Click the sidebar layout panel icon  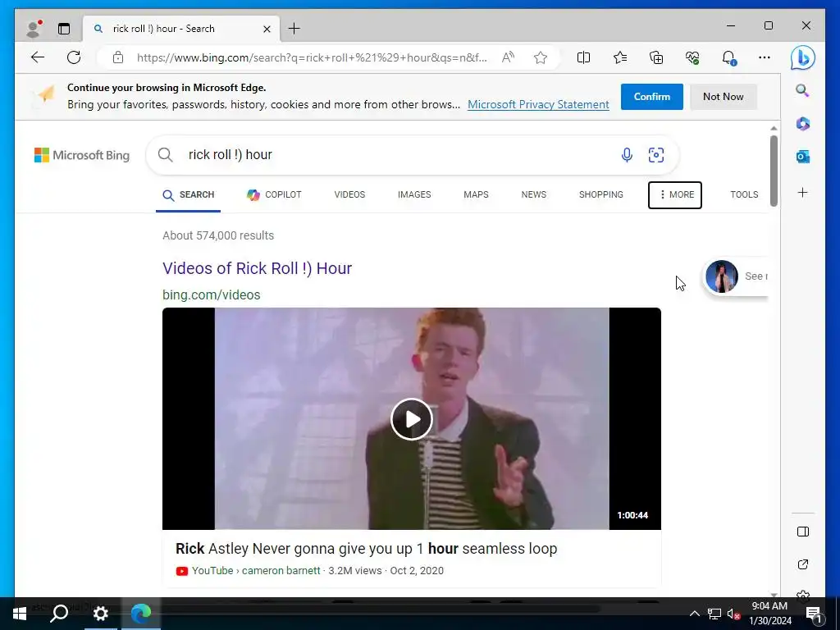pos(802,532)
